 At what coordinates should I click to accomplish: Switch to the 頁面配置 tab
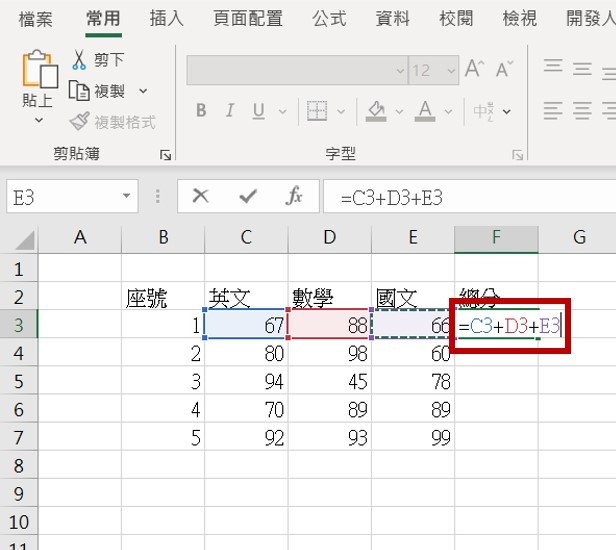[x=248, y=18]
